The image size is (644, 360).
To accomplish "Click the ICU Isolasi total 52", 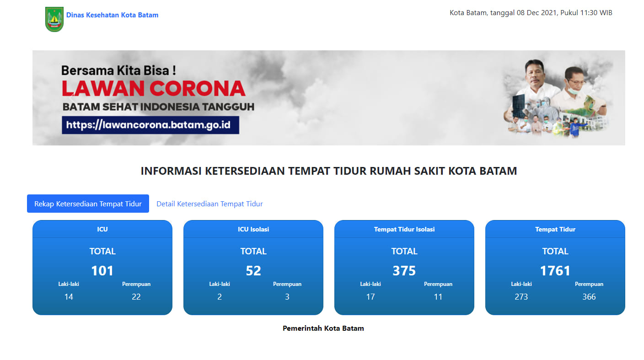I will [253, 271].
